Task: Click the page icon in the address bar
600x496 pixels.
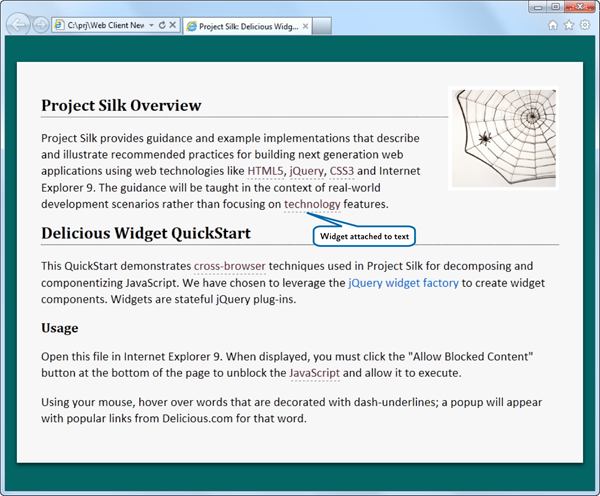Action: [x=59, y=25]
